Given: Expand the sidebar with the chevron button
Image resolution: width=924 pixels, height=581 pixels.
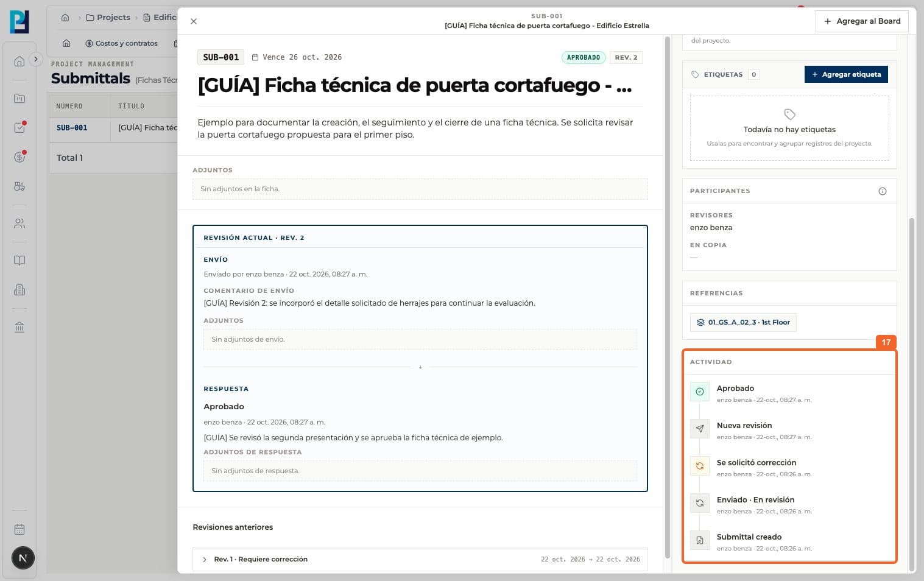Looking at the screenshot, I should pyautogui.click(x=36, y=59).
